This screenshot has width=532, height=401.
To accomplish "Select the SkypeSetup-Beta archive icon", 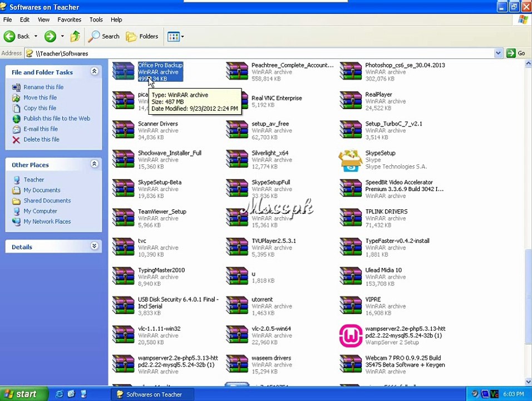I will (x=124, y=188).
